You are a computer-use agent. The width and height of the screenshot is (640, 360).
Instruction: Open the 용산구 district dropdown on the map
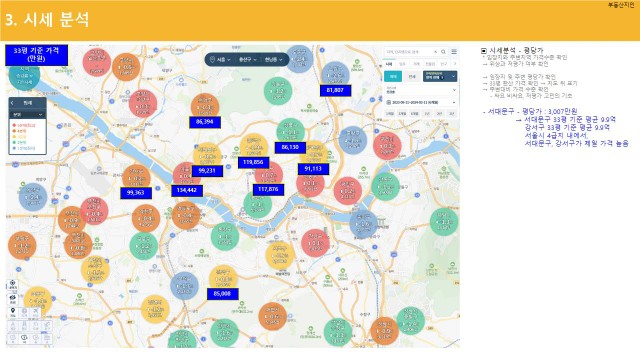pos(247,60)
